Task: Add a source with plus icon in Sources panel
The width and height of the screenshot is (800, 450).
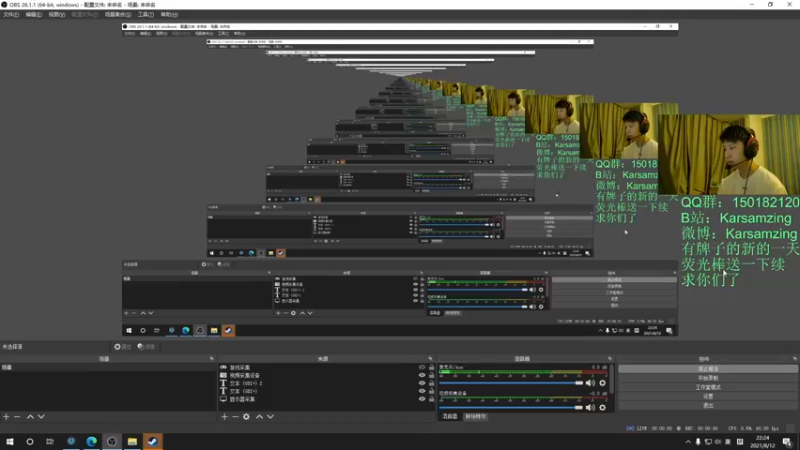Action: point(224,417)
